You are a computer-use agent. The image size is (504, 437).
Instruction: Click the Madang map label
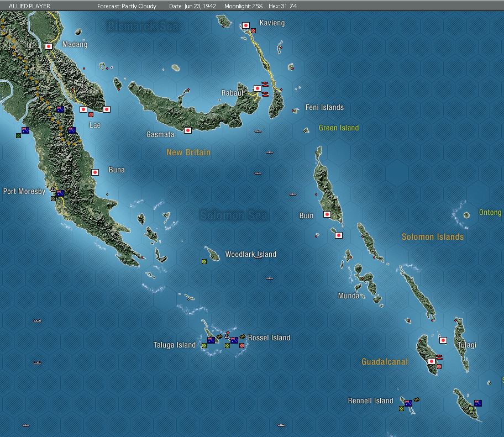(x=75, y=44)
